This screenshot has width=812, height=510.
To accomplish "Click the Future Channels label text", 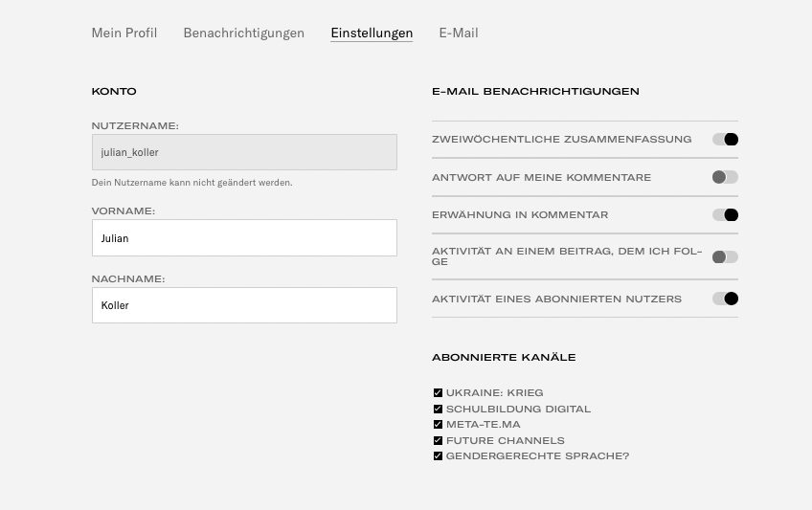I will (x=505, y=441).
